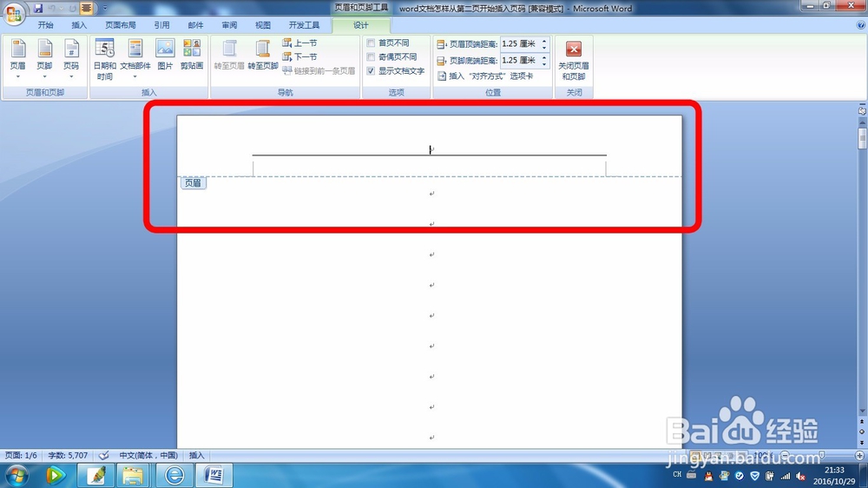The width and height of the screenshot is (868, 488).
Task: Insert Date and Time (日期和时间)
Action: click(x=105, y=59)
